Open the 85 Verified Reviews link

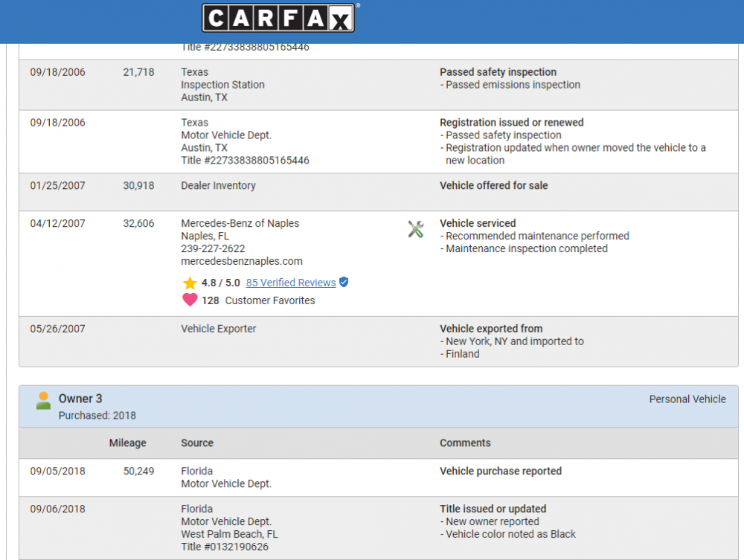pos(291,283)
